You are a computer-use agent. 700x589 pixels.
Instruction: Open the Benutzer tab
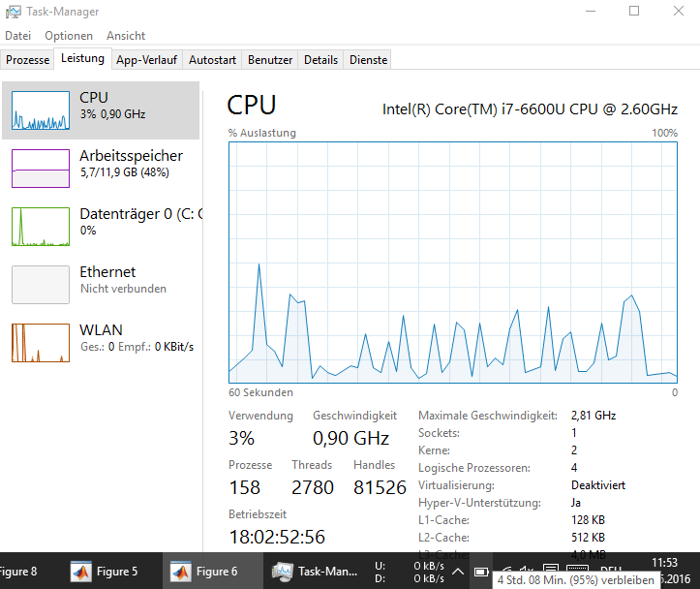pyautogui.click(x=270, y=60)
